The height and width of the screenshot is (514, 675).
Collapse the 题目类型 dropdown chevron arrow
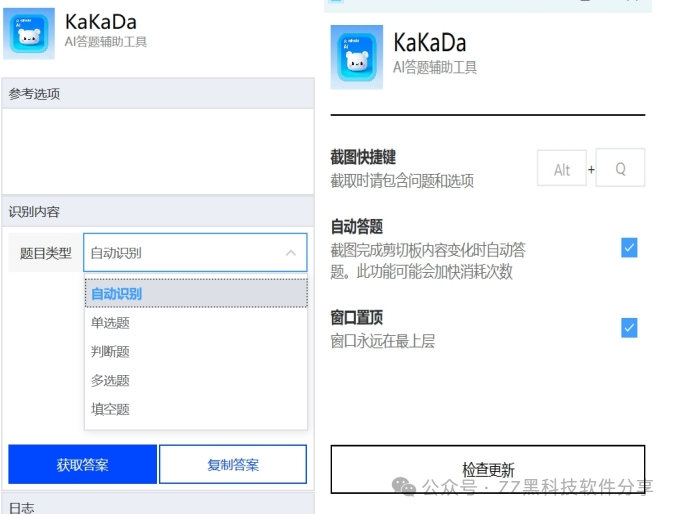(x=291, y=253)
